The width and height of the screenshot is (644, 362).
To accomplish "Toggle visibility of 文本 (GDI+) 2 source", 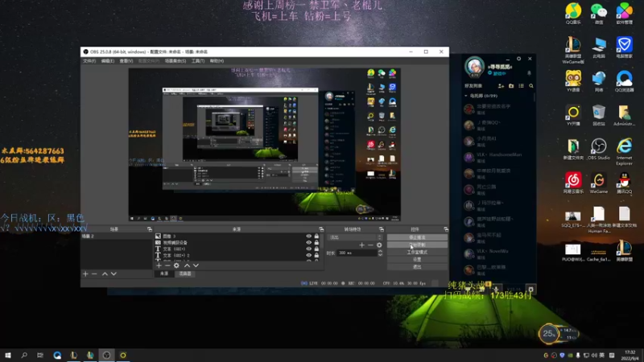I will pos(309,255).
